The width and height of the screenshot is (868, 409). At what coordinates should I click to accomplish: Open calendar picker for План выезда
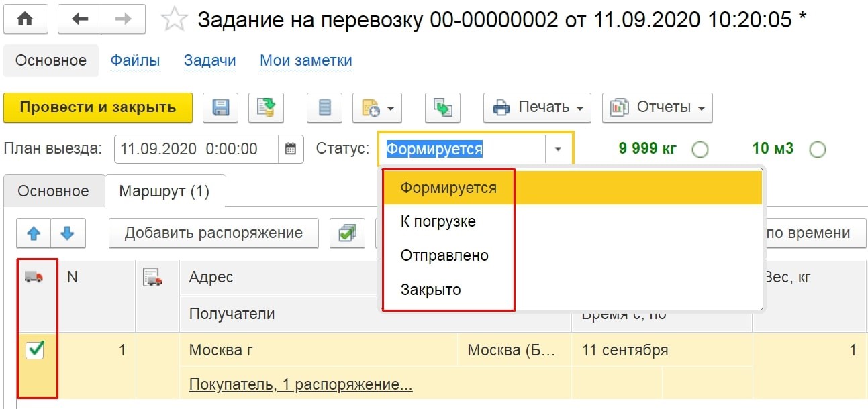(x=290, y=149)
